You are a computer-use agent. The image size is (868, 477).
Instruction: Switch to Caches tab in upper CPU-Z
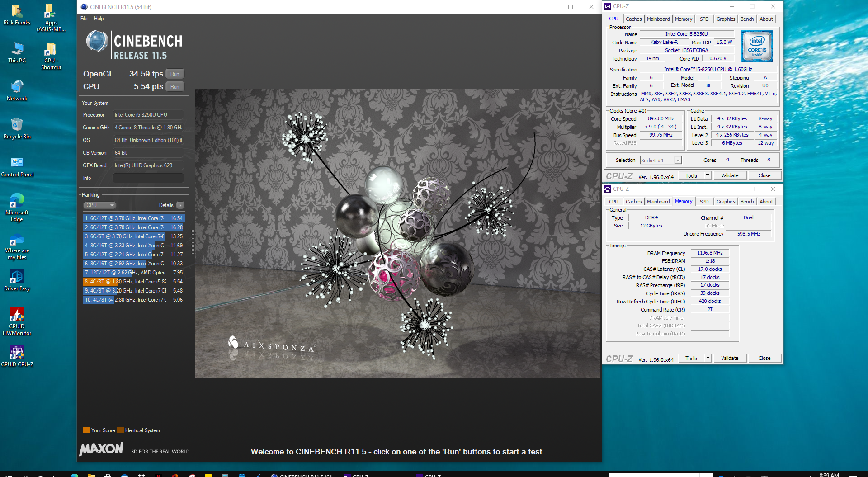(x=633, y=19)
